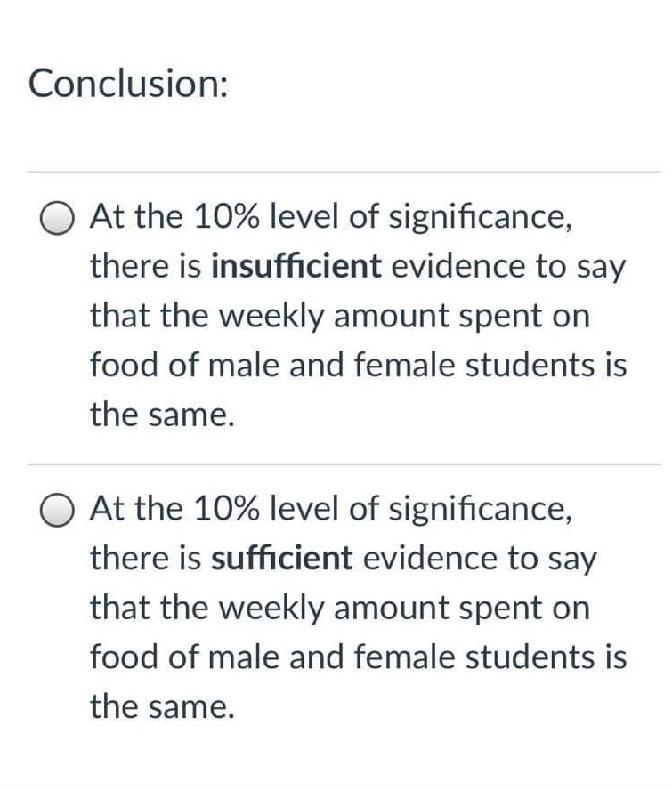Select the 'insufficient evidence' answer radio button
Image resolution: width=672 pixels, height=790 pixels.
pos(55,216)
